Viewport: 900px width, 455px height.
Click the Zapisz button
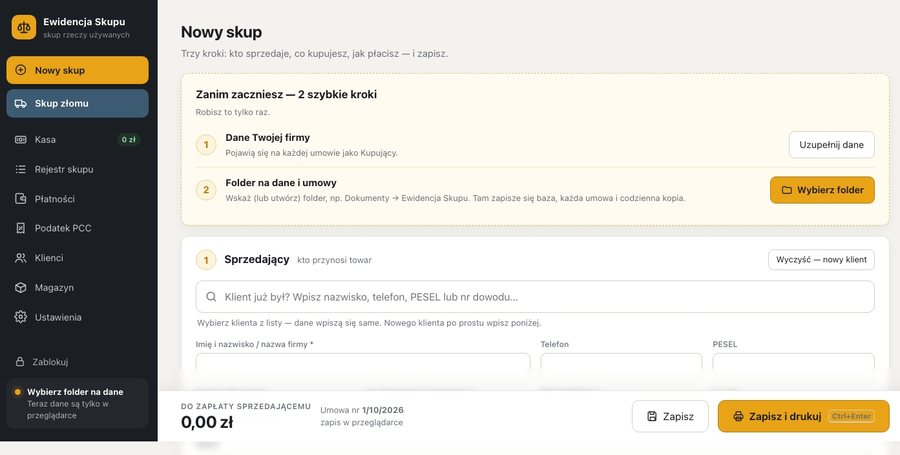[x=670, y=416]
